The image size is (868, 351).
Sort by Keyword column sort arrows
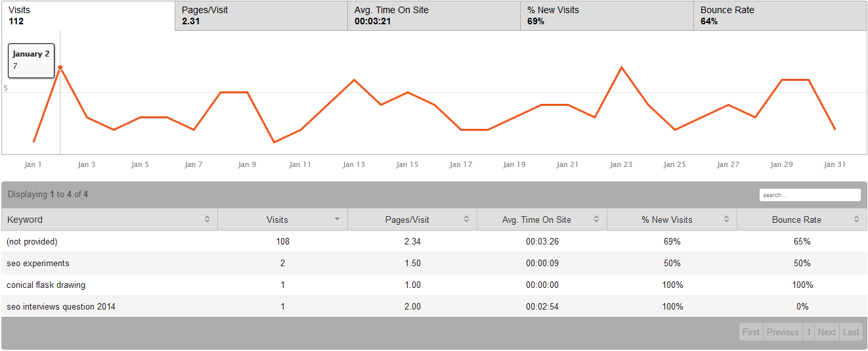coord(207,220)
